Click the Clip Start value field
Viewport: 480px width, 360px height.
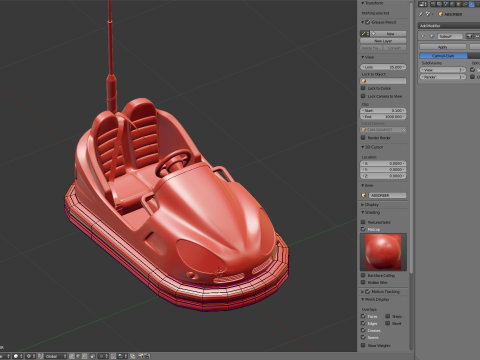[x=383, y=110]
